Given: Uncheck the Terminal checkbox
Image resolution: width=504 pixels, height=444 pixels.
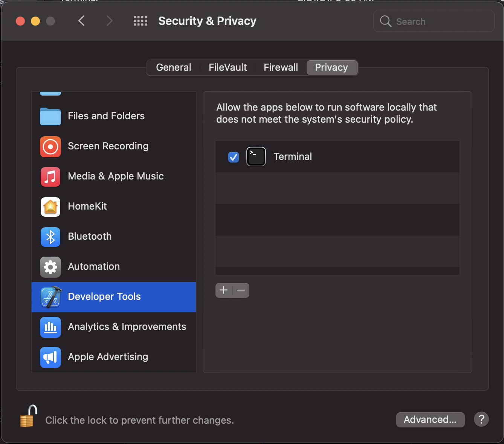Looking at the screenshot, I should tap(234, 157).
